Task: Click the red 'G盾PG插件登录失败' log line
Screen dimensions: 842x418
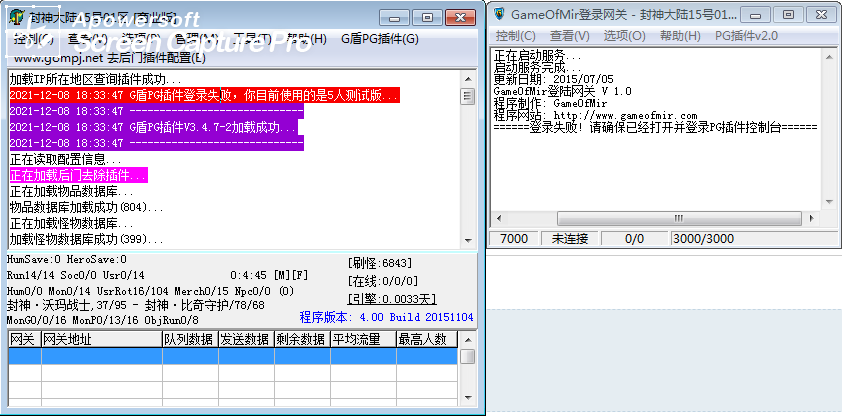Action: (205, 96)
